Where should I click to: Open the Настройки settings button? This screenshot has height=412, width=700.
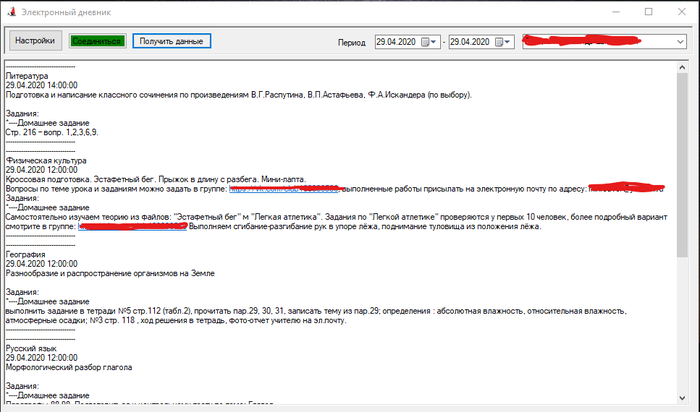[x=34, y=41]
